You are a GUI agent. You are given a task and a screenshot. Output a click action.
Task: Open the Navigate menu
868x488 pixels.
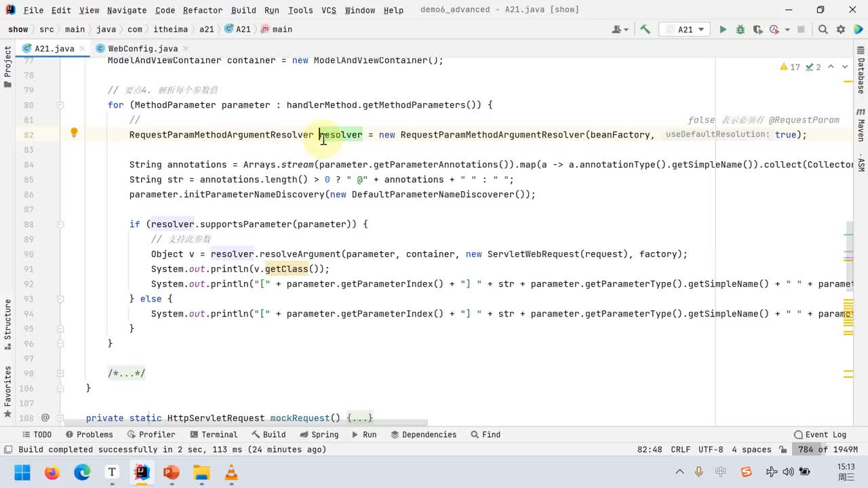tap(127, 10)
